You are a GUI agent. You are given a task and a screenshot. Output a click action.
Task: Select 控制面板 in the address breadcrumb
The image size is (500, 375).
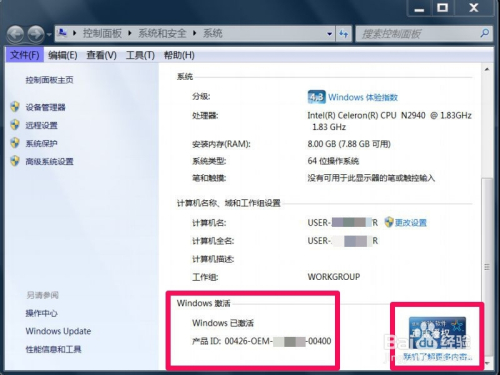(102, 33)
